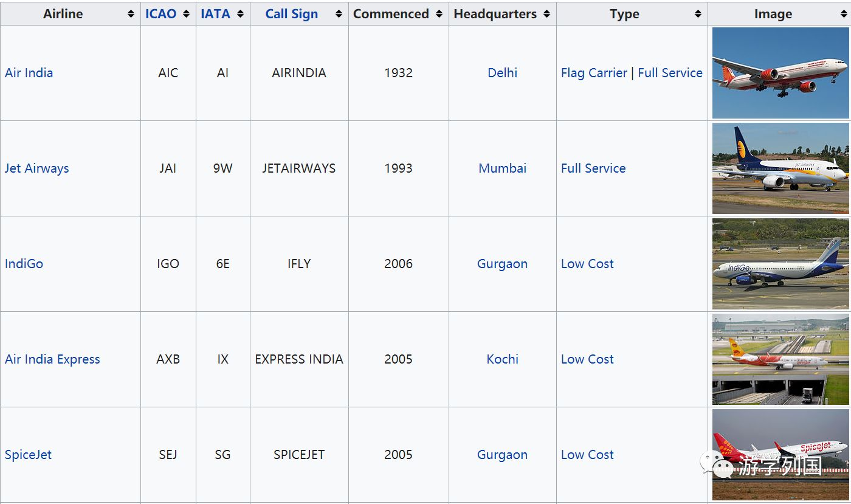The height and width of the screenshot is (504, 851).
Task: Open the Air India airline link
Action: [29, 73]
